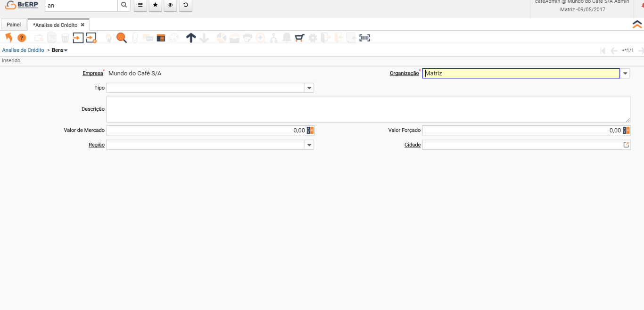This screenshot has height=310, width=644.
Task: Switch to the Painel tab
Action: click(x=14, y=24)
